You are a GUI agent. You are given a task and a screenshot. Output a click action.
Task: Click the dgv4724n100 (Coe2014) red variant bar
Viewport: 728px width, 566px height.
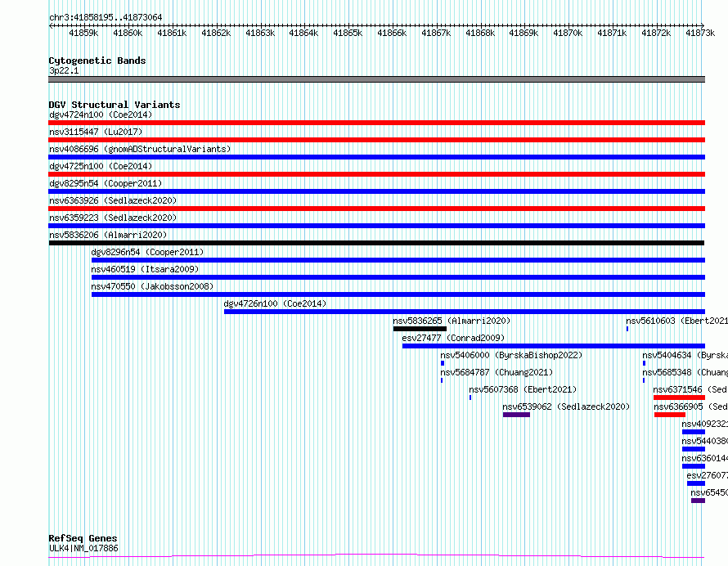pyautogui.click(x=376, y=123)
